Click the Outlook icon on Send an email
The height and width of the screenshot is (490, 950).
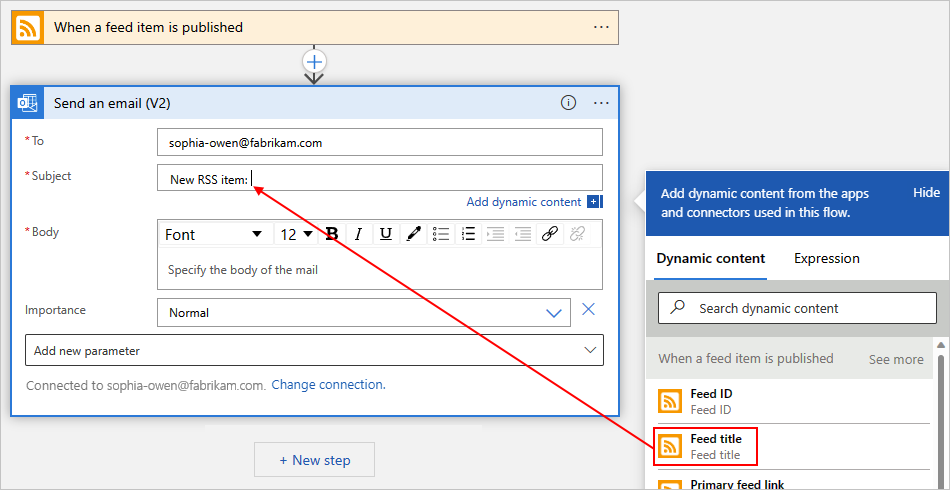[28, 104]
